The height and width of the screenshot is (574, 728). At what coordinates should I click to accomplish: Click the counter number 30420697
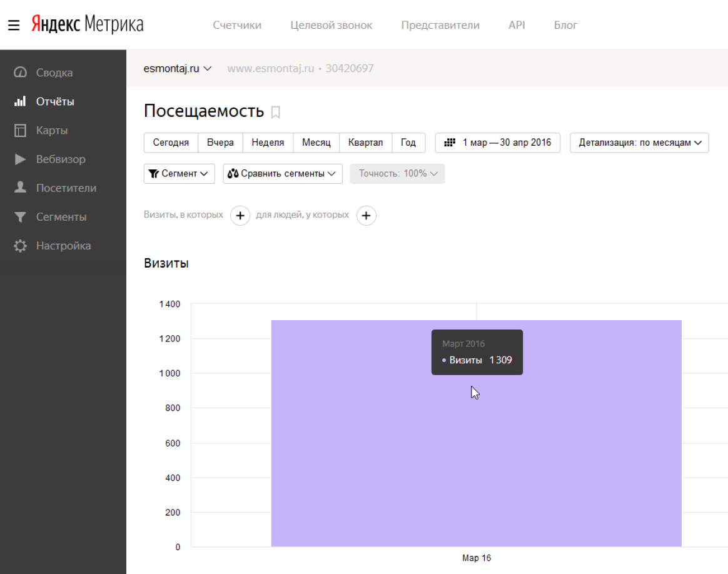[350, 68]
